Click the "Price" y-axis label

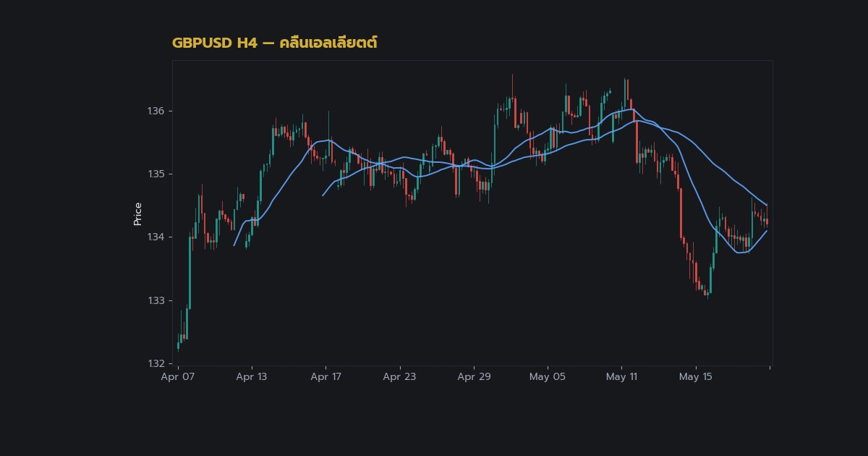137,214
